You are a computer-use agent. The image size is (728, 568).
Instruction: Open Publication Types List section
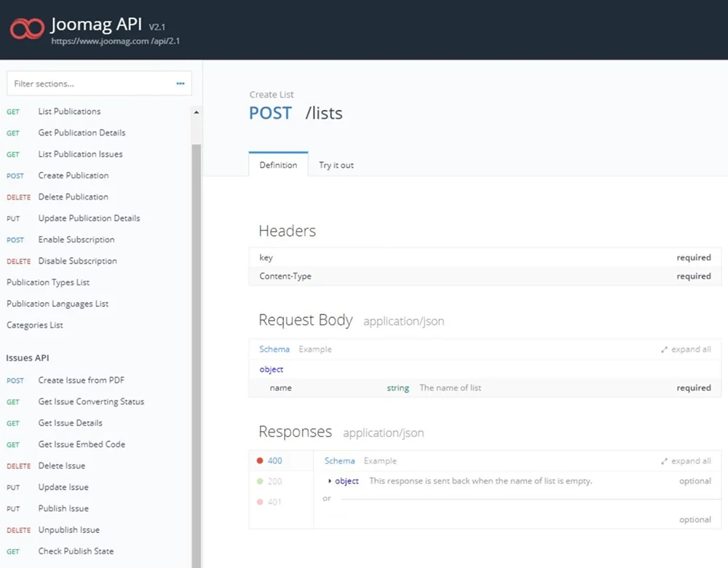(x=48, y=283)
